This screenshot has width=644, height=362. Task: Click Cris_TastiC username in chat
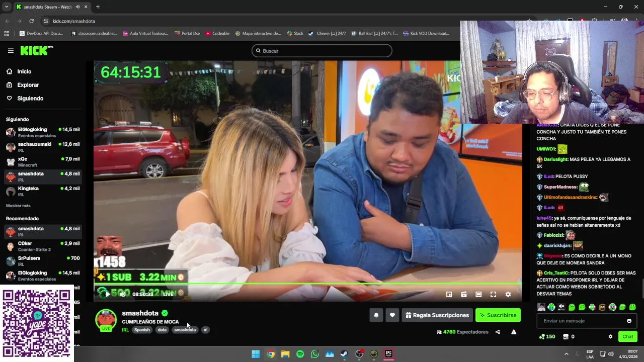coord(556,273)
